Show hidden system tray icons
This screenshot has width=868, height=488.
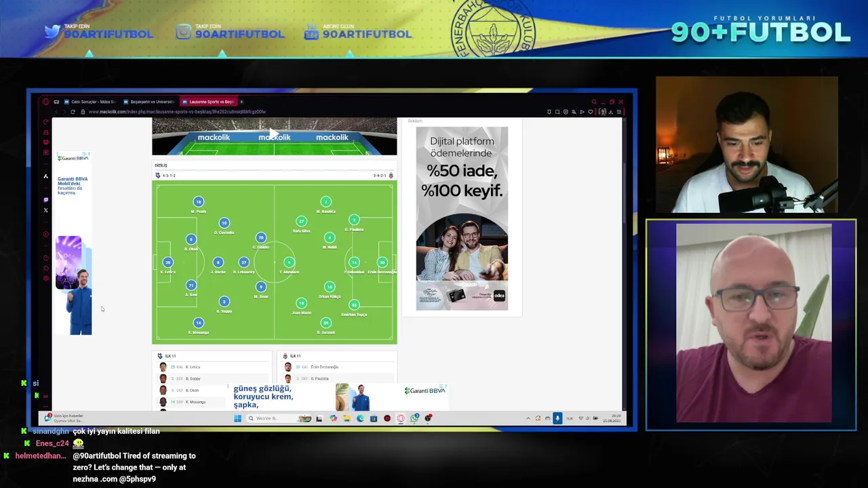528,418
